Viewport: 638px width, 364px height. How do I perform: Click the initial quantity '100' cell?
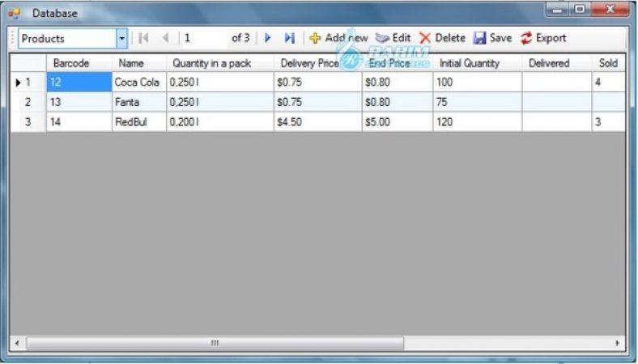pyautogui.click(x=477, y=83)
